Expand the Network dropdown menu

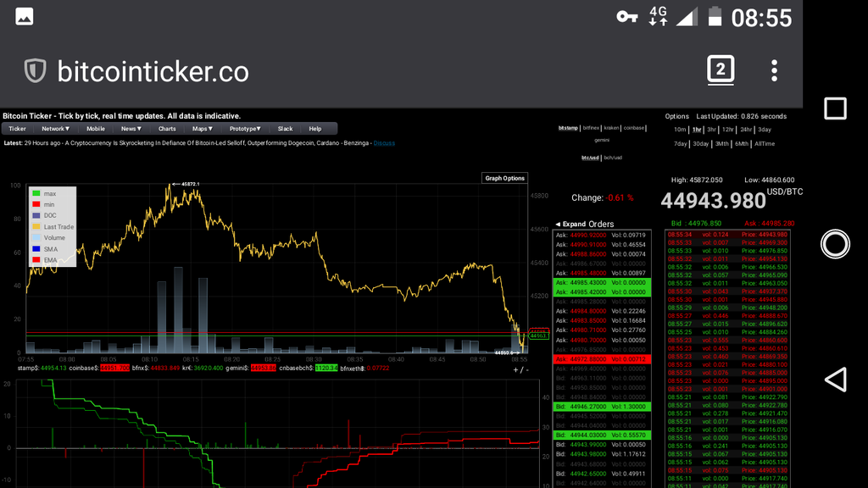pyautogui.click(x=55, y=129)
